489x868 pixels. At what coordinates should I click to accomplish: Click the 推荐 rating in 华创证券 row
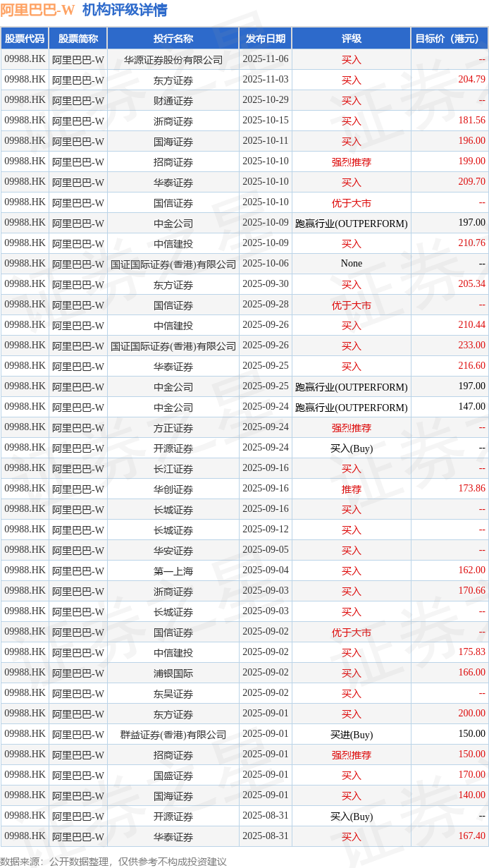coord(351,489)
